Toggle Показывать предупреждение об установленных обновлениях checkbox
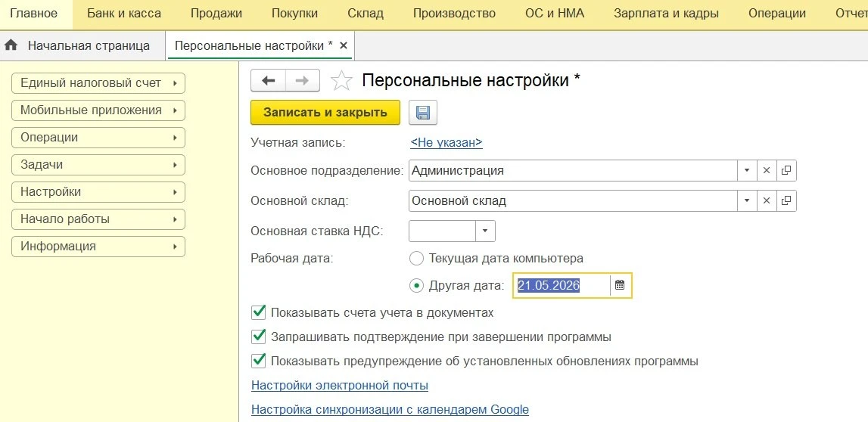Screen dimensions: 868x422 (x=259, y=361)
